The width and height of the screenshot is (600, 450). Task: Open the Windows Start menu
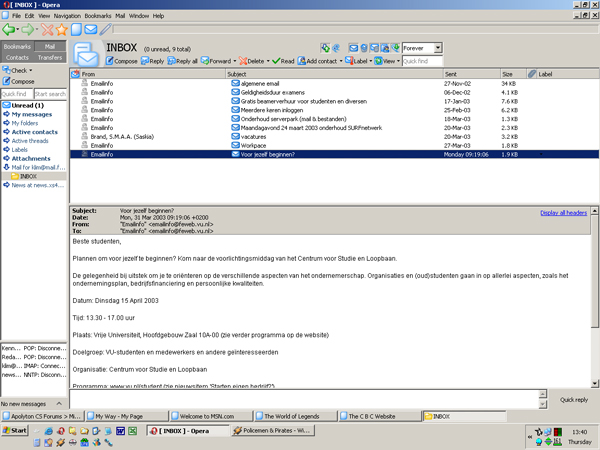point(15,431)
